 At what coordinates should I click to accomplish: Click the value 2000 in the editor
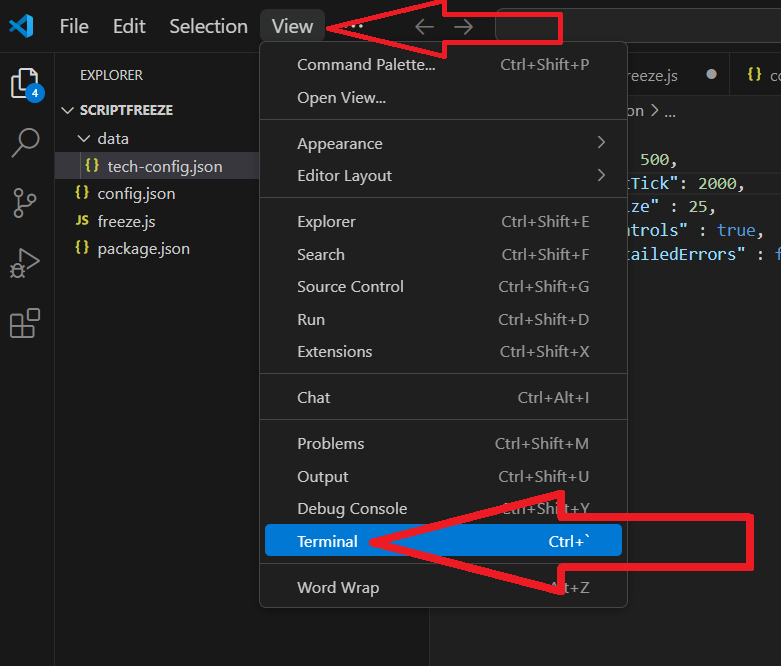[717, 183]
